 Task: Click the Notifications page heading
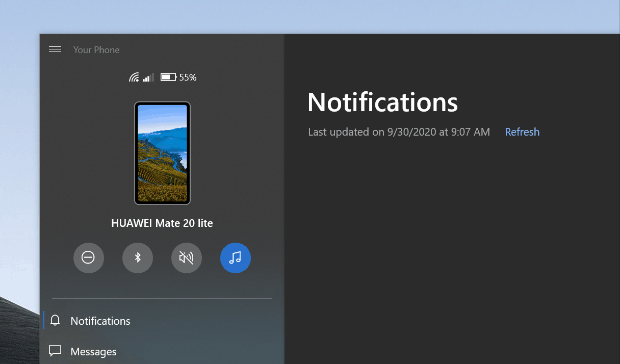coord(383,102)
